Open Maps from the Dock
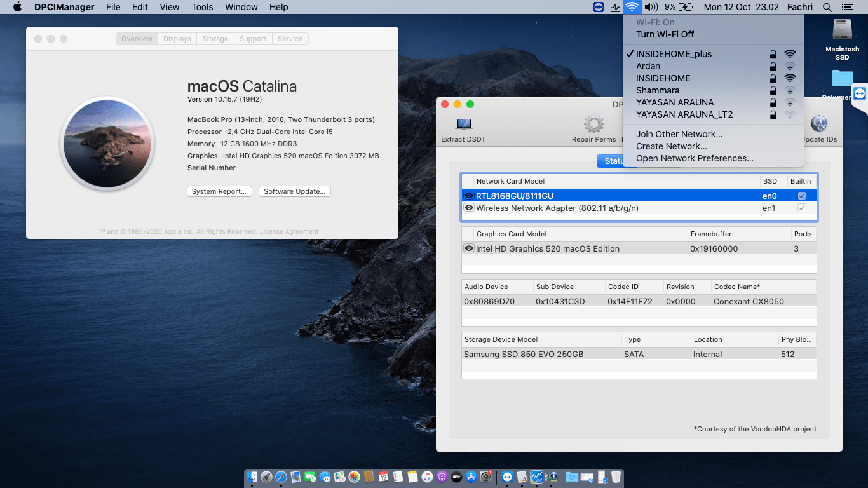This screenshot has width=868, height=488. pos(340,477)
